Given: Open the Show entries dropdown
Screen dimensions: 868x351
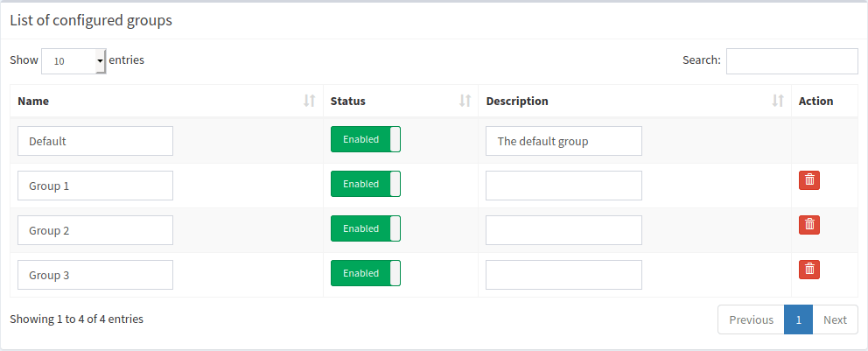Looking at the screenshot, I should (73, 61).
